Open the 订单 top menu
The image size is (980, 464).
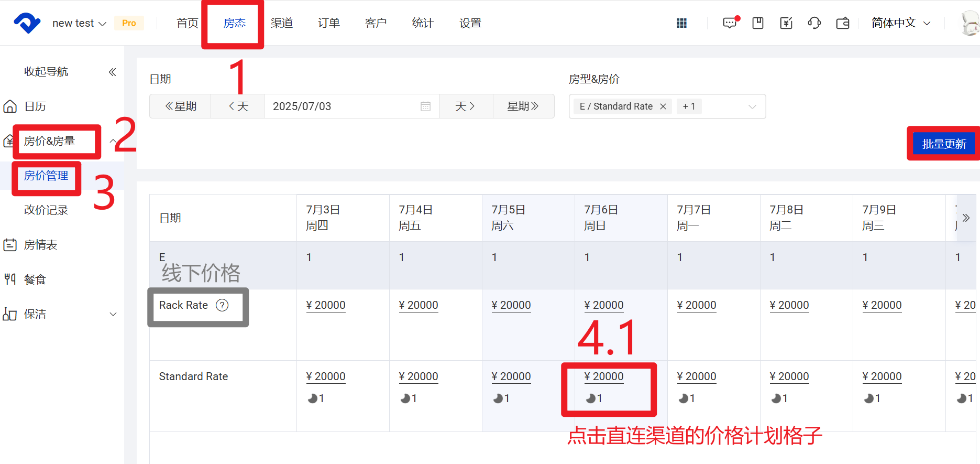coord(329,23)
